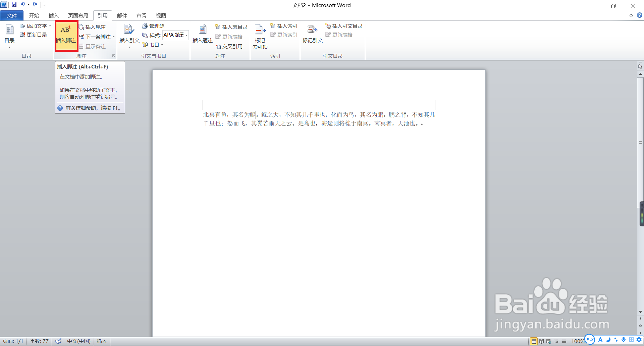Save the document from the quick access toolbar
This screenshot has width=644, height=346.
tap(14, 5)
